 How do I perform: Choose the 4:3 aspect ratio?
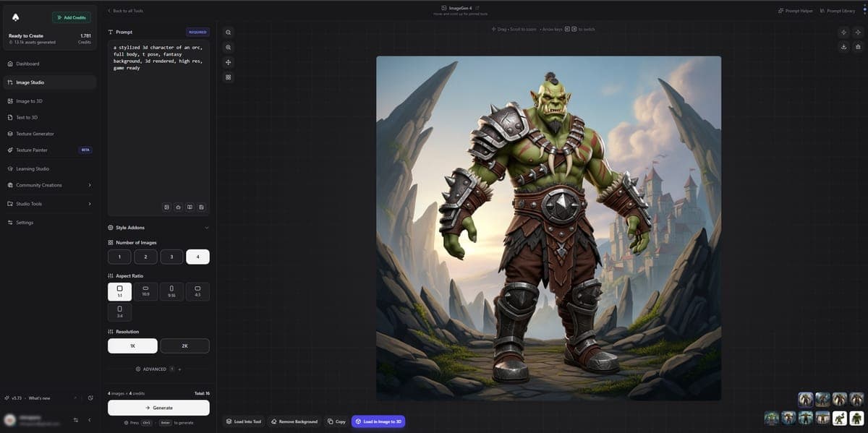pyautogui.click(x=197, y=291)
